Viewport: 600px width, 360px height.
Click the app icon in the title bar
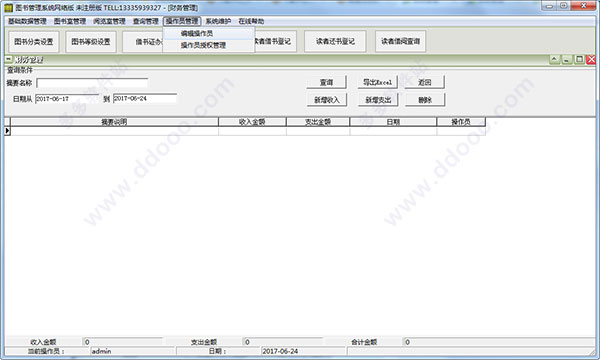8,7
